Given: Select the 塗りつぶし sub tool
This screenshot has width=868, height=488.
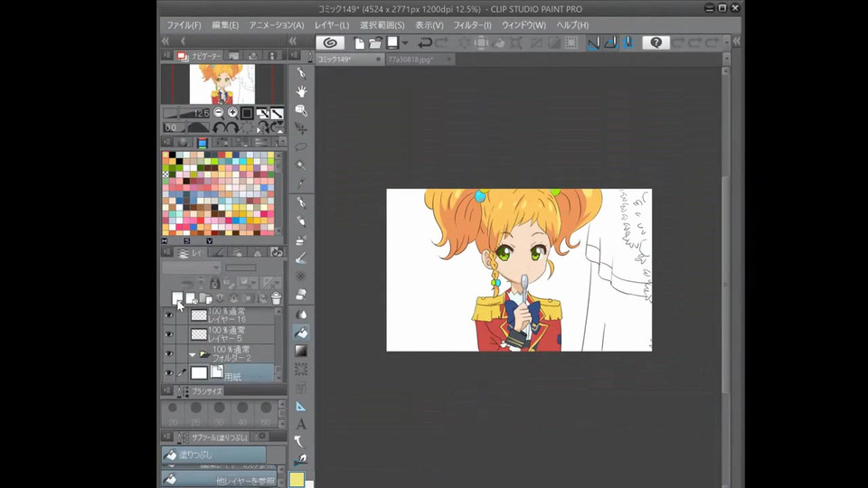Looking at the screenshot, I should [x=214, y=455].
